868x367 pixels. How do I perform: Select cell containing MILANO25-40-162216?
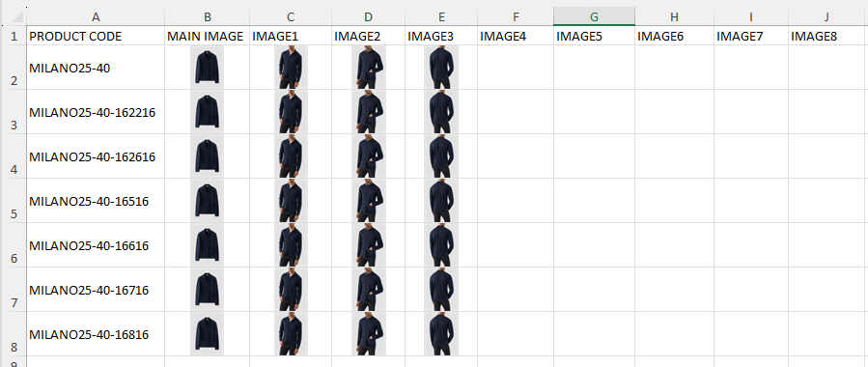[x=96, y=112]
